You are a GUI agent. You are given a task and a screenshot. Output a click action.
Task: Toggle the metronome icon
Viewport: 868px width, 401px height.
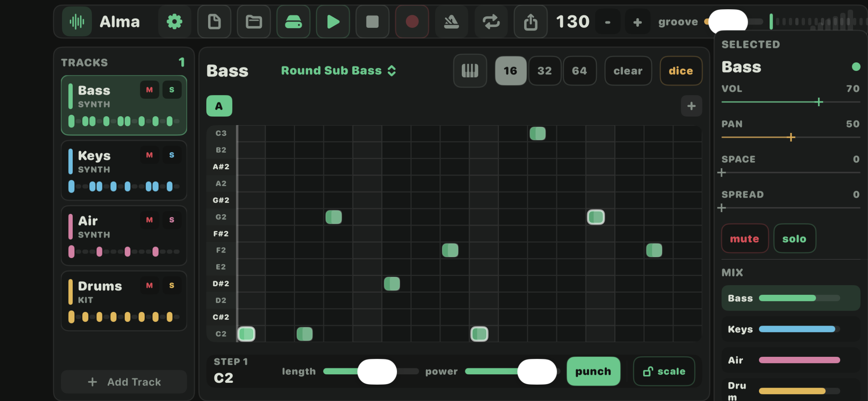[x=451, y=22]
